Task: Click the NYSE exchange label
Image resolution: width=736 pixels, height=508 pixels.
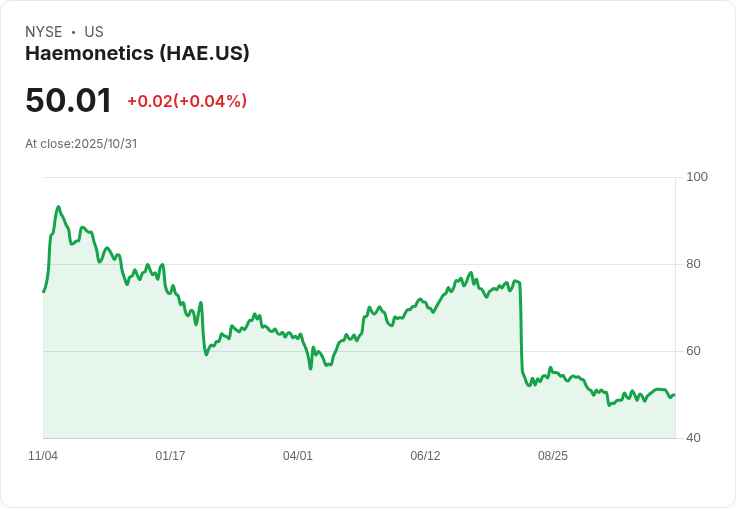Action: pos(43,32)
